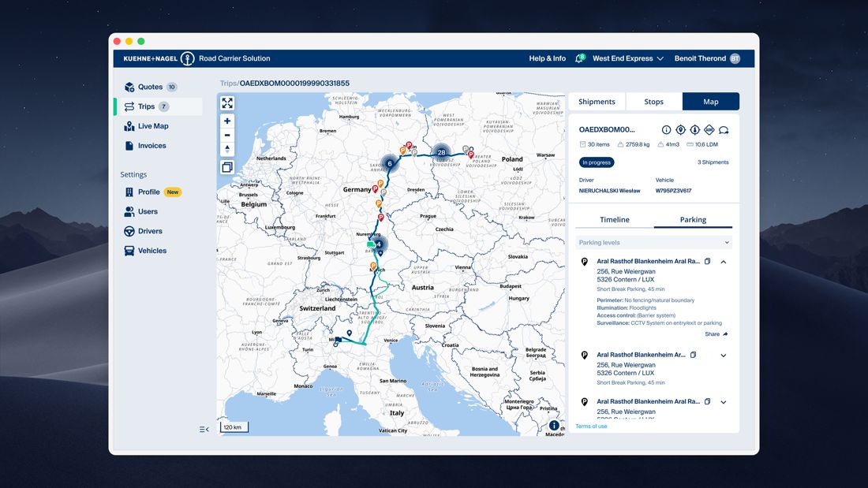Click the map fullscreen expand icon

(x=227, y=103)
